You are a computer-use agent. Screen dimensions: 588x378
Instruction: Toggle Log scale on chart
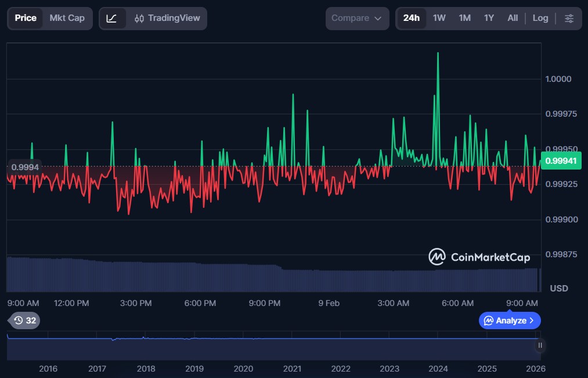(x=540, y=19)
